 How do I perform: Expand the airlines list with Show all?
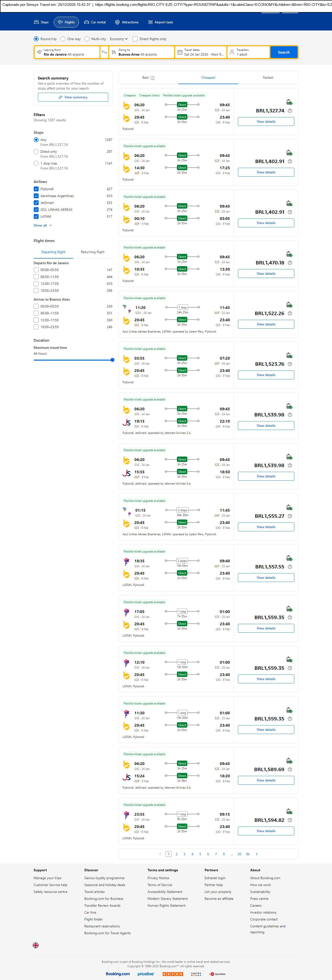click(43, 225)
